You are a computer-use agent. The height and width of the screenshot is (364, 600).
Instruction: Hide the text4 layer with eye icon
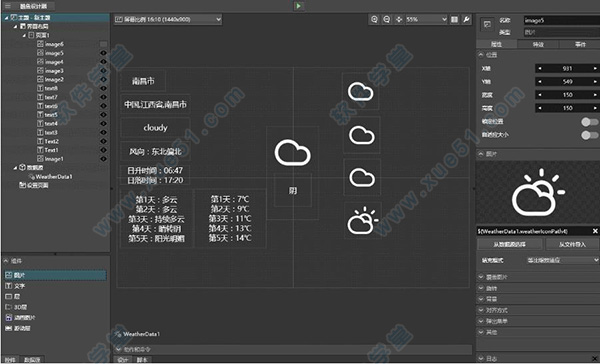(x=103, y=123)
